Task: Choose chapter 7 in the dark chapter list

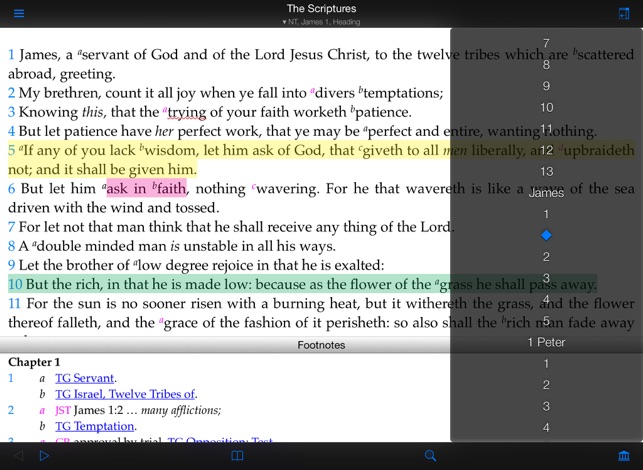Action: 546,43
